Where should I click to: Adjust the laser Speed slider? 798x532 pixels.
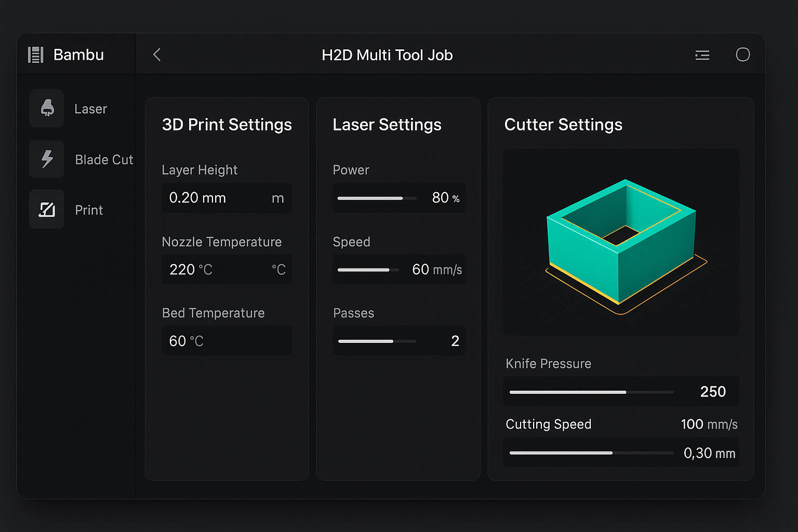coord(368,270)
